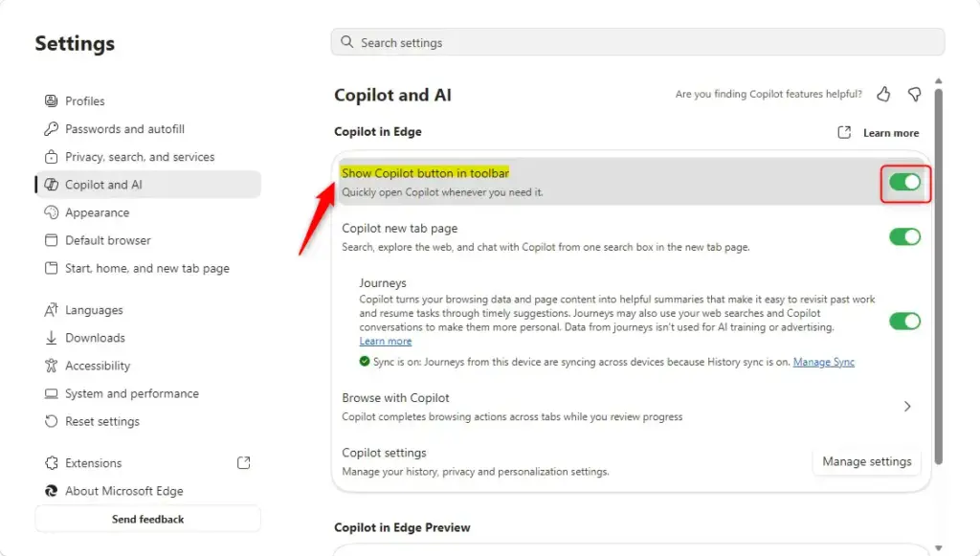This screenshot has width=980, height=556.
Task: Toggle Copilot new tab page switch
Action: click(905, 236)
